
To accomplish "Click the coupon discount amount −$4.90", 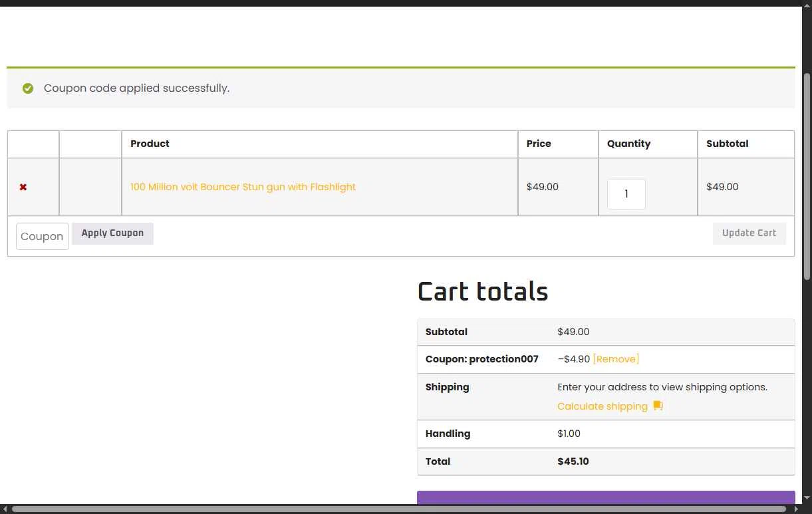I will (574, 359).
